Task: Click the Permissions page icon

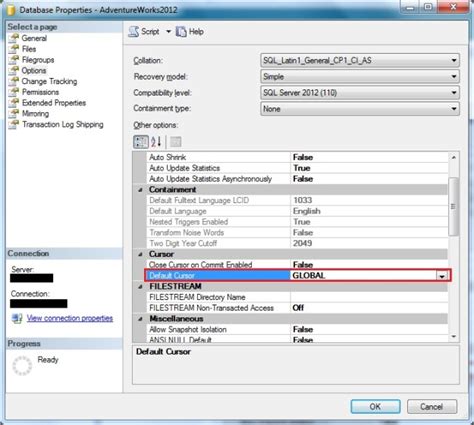Action: [x=14, y=92]
